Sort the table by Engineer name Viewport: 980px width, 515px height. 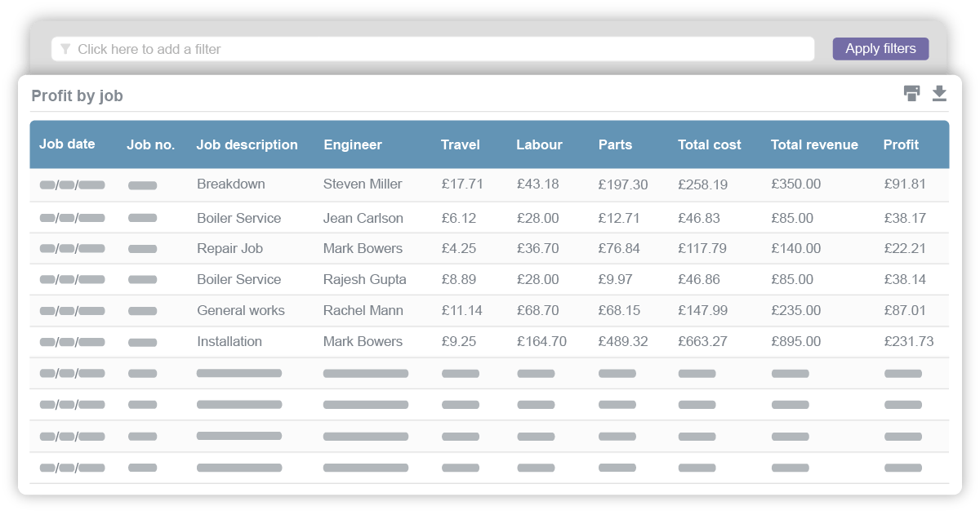tap(353, 144)
